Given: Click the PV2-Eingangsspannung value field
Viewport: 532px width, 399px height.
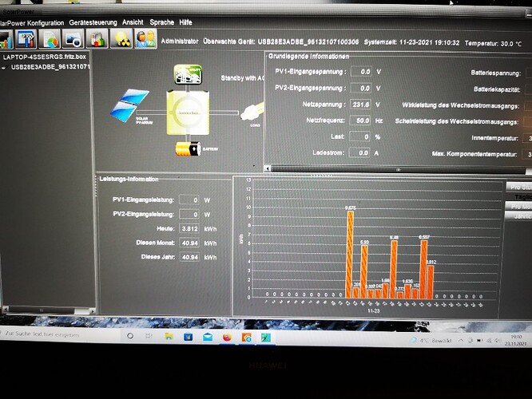Looking at the screenshot, I should tap(361, 88).
